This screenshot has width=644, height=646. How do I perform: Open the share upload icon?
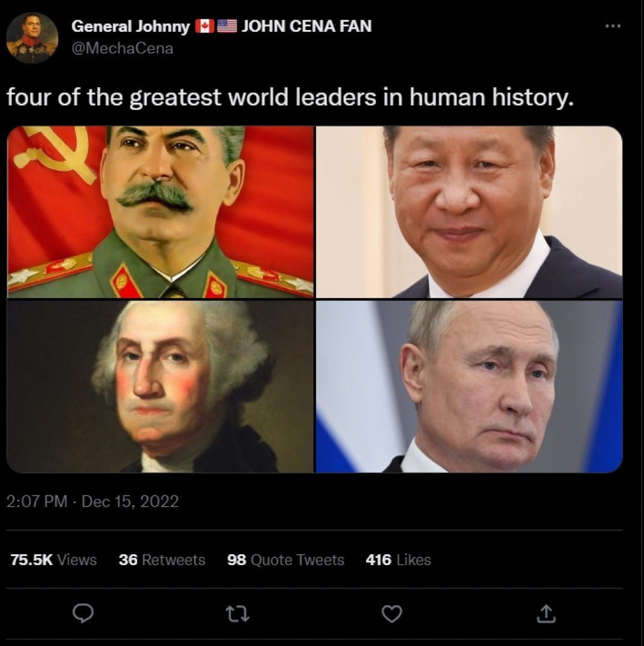click(546, 613)
